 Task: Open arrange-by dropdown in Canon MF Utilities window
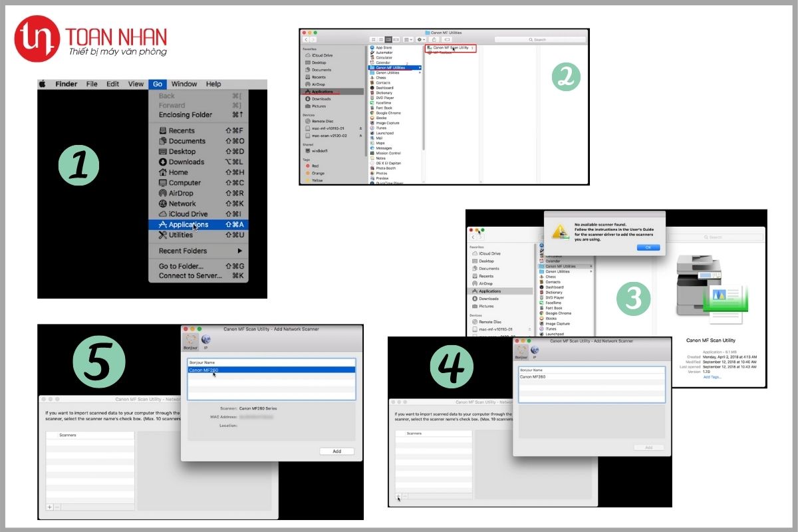click(408, 40)
